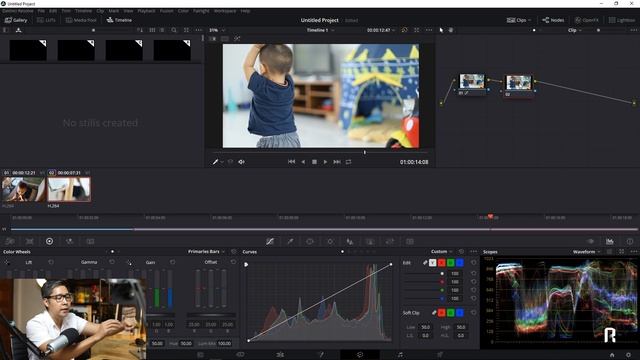Toggle Soft Clip red channel
The image size is (640, 360).
click(442, 313)
